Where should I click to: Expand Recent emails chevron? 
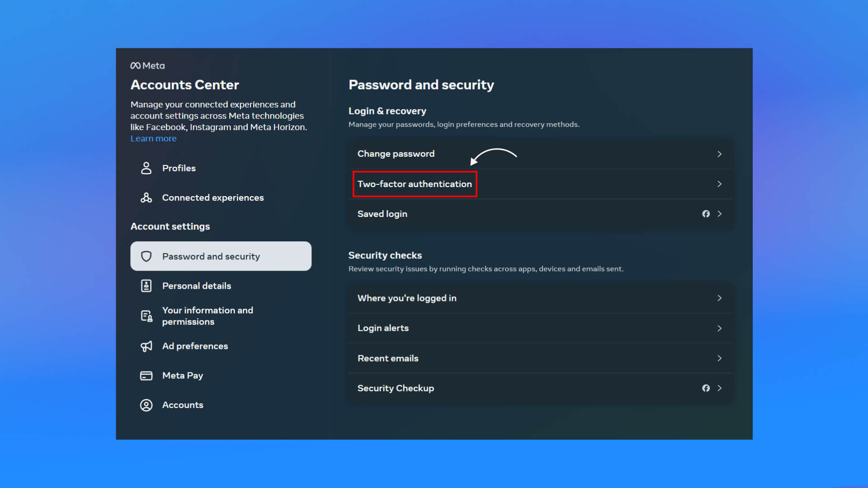coord(719,358)
